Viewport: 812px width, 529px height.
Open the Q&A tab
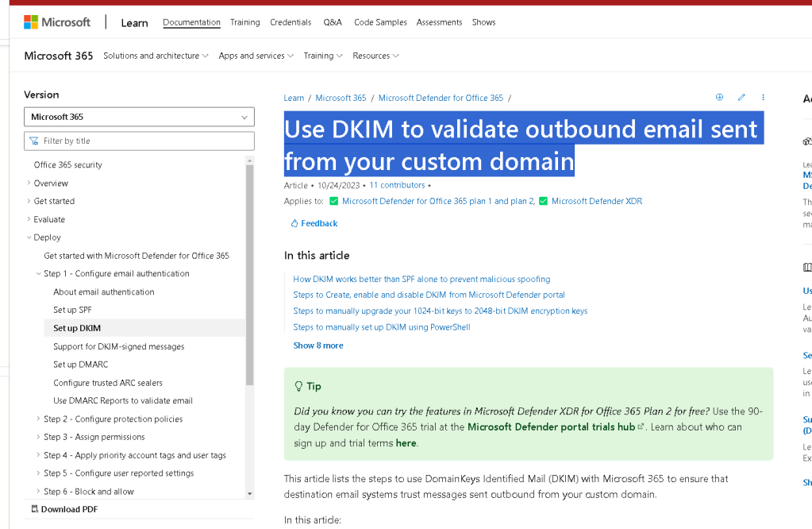coord(333,22)
